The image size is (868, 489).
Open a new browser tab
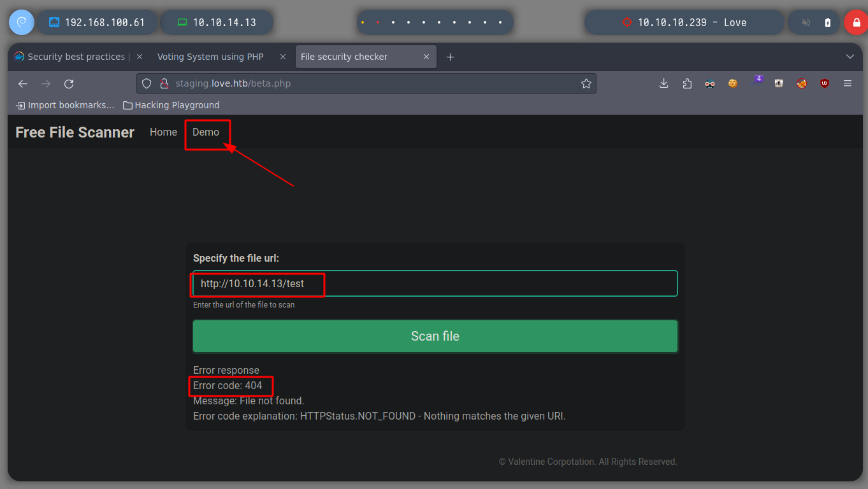point(451,57)
